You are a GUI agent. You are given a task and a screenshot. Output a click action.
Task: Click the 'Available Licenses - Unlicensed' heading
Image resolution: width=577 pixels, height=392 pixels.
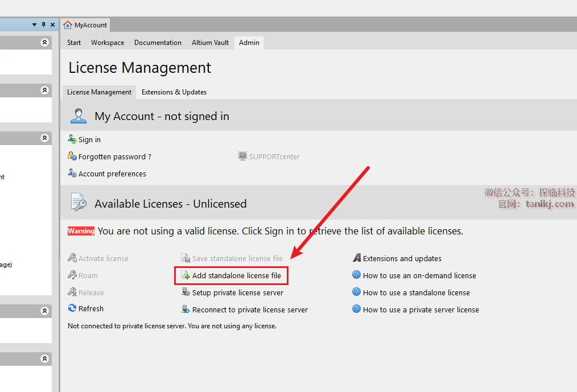pyautogui.click(x=170, y=204)
